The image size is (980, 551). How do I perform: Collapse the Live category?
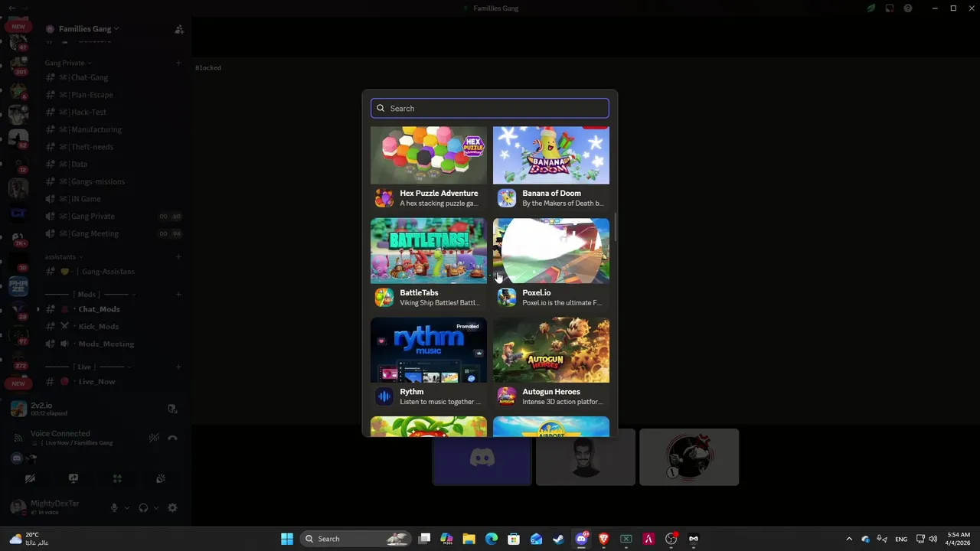[87, 367]
